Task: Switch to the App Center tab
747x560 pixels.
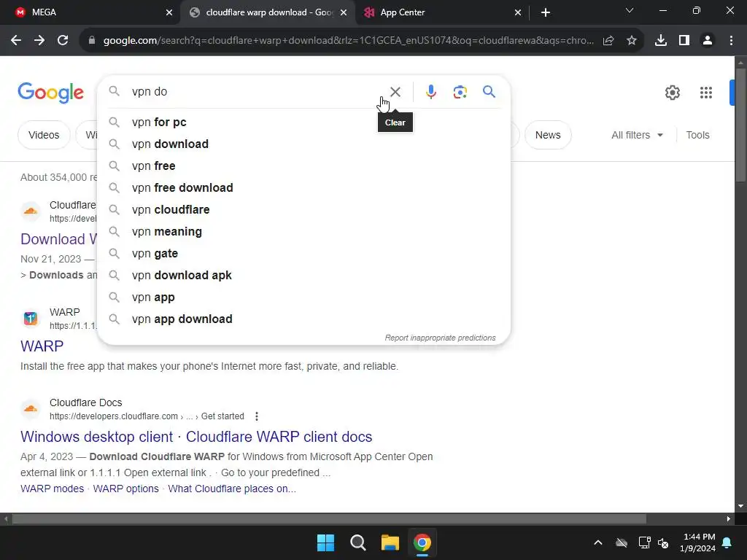Action: 442,12
